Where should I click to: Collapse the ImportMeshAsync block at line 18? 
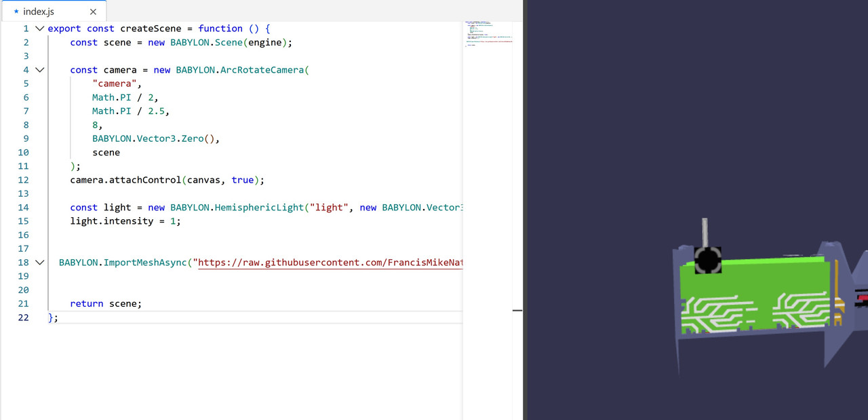pos(39,262)
